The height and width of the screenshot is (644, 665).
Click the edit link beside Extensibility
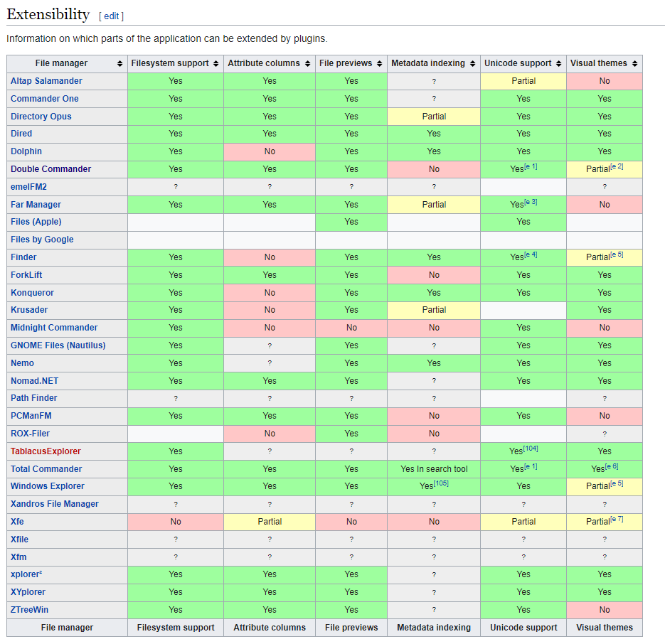[x=111, y=16]
